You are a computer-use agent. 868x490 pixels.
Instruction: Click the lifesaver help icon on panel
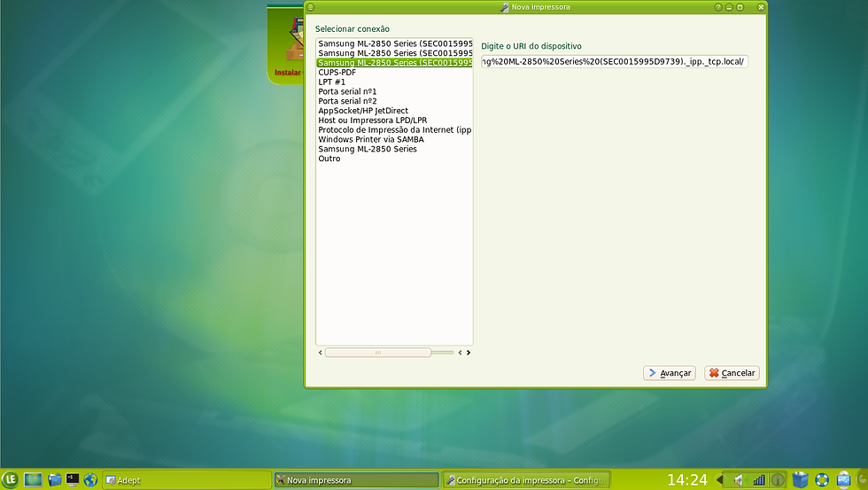point(822,479)
